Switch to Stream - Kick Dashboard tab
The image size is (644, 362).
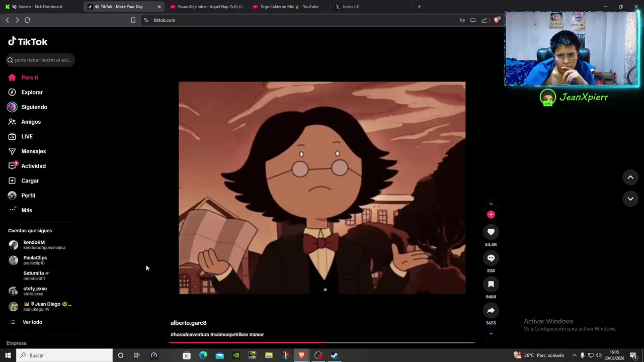click(40, 7)
